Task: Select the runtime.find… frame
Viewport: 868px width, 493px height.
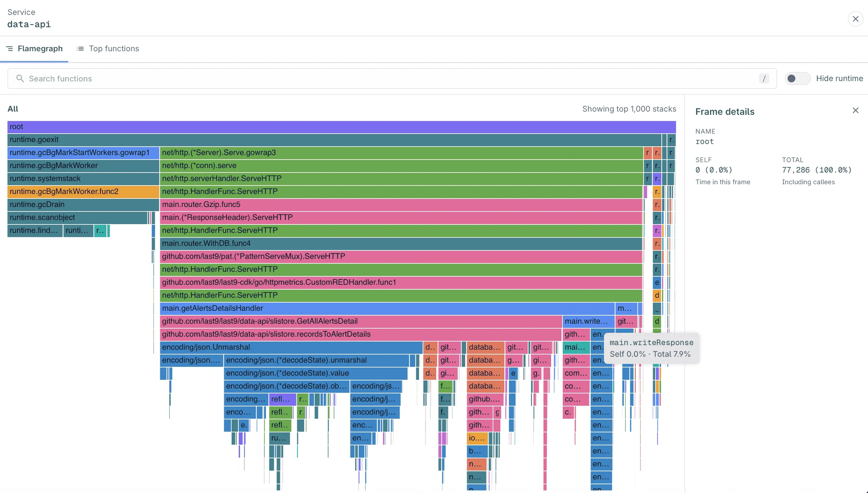Action: (x=35, y=231)
